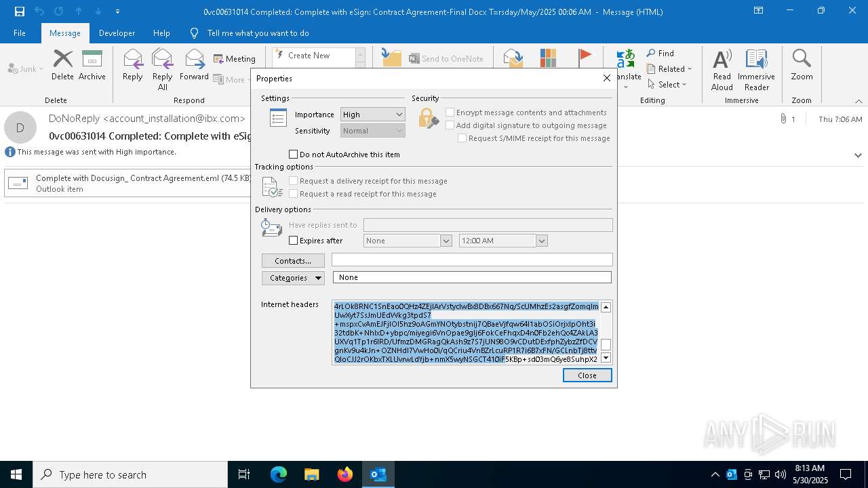Screen dimensions: 868x488
Task: Click Send to OneNote
Action: tap(446, 59)
